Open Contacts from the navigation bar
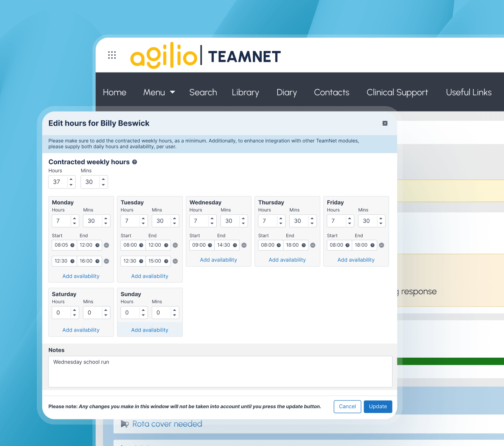 pos(332,92)
